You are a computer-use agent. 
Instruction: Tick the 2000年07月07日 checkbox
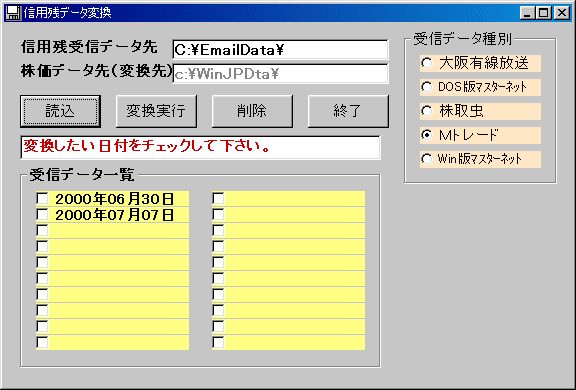point(42,214)
